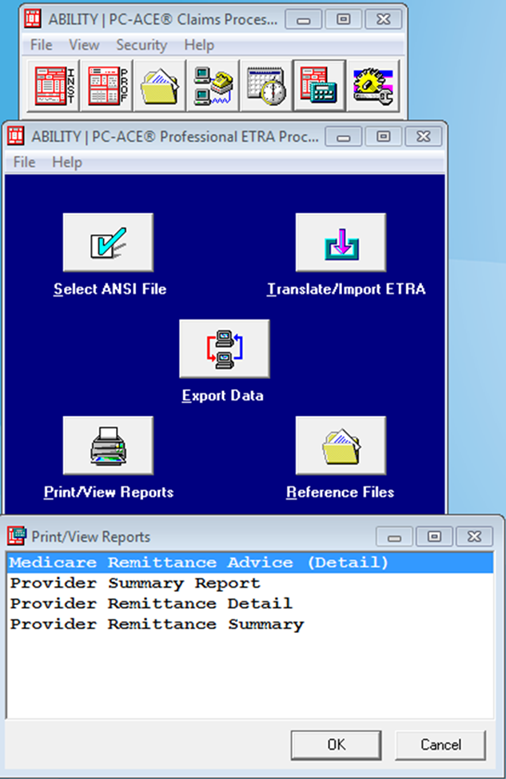Image resolution: width=506 pixels, height=779 pixels.
Task: Maximize the Claims Processing window
Action: tap(343, 20)
